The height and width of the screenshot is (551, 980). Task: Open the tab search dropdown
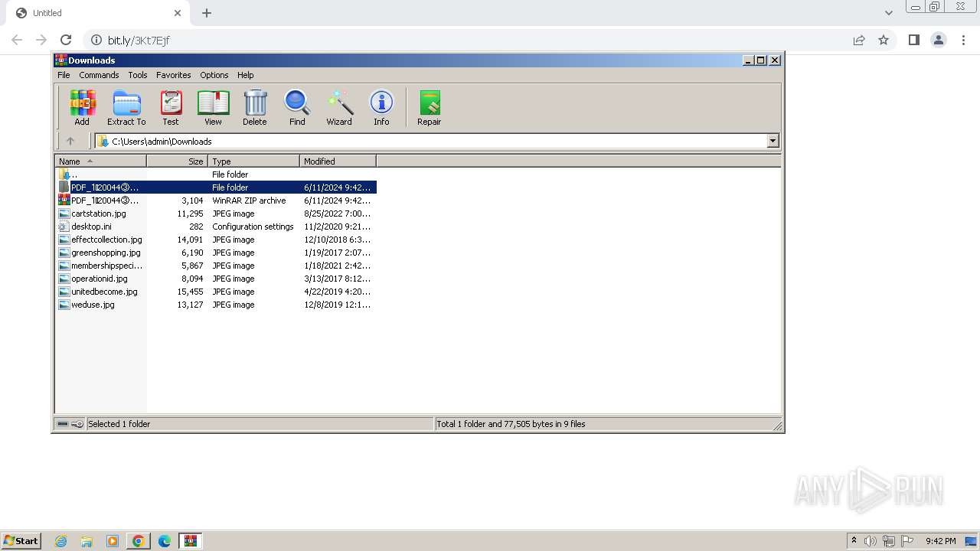889,13
